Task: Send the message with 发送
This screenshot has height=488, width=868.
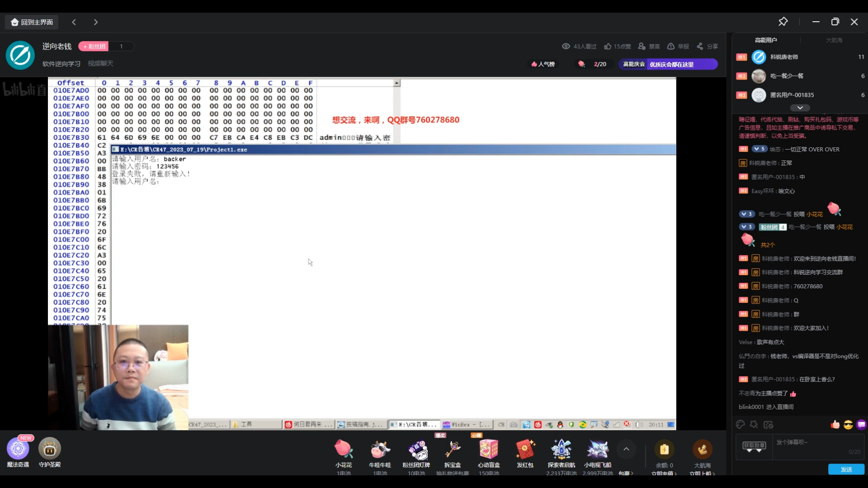Action: click(846, 469)
